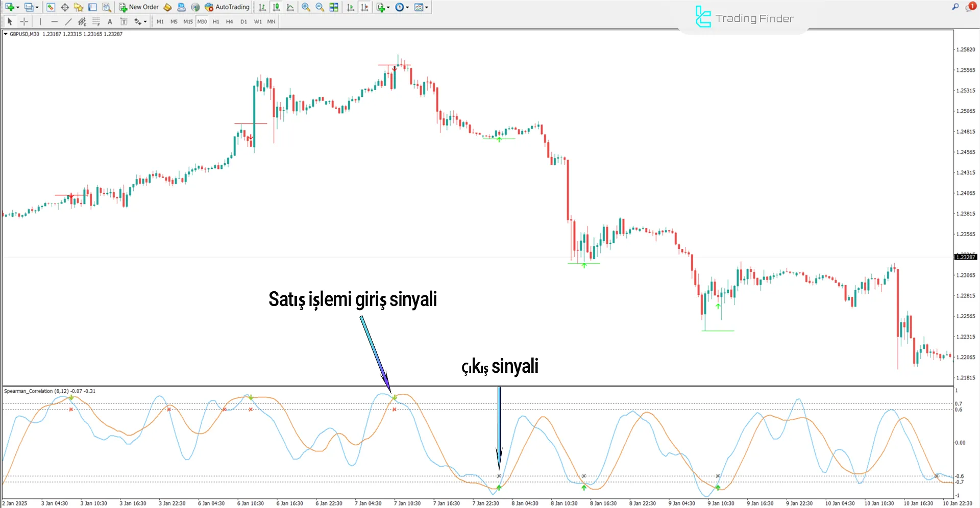Switch chart to candlestick mode
This screenshot has width=980, height=508.
(x=276, y=7)
